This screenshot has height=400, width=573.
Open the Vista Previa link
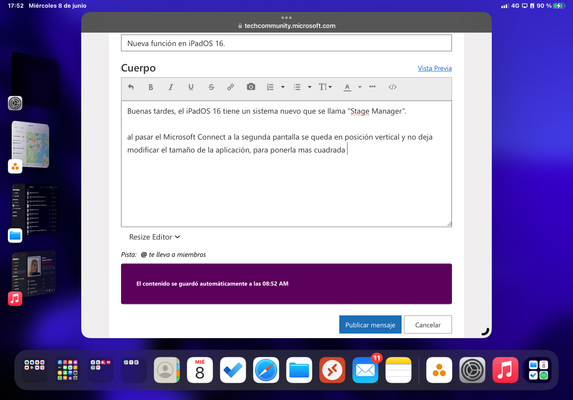[435, 68]
